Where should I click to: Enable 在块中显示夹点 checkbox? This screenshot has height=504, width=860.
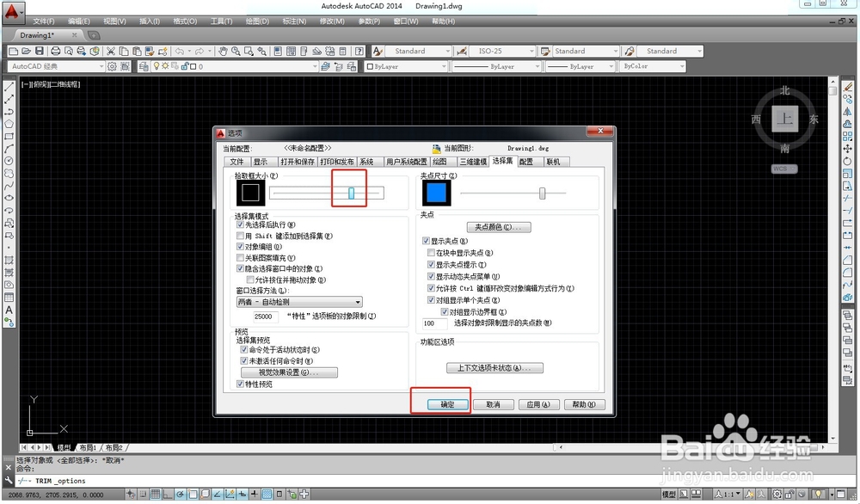pos(431,253)
